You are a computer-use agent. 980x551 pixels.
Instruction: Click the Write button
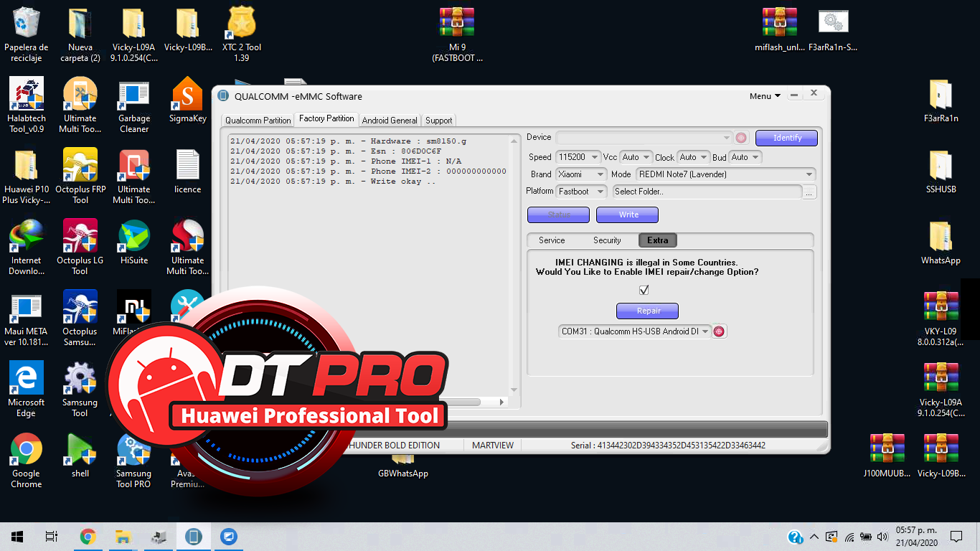tap(628, 215)
